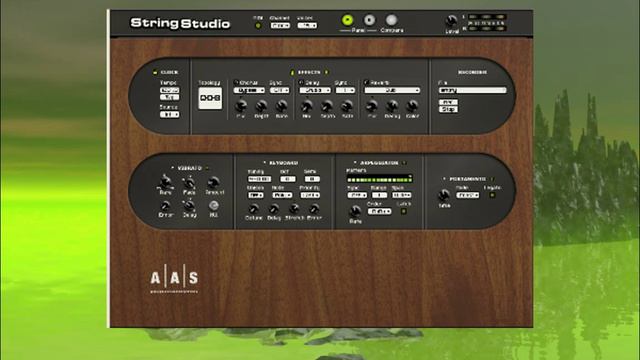Open the Arpeggiator Sync dropdown
Viewport: 640px width, 360px height.
(357, 196)
